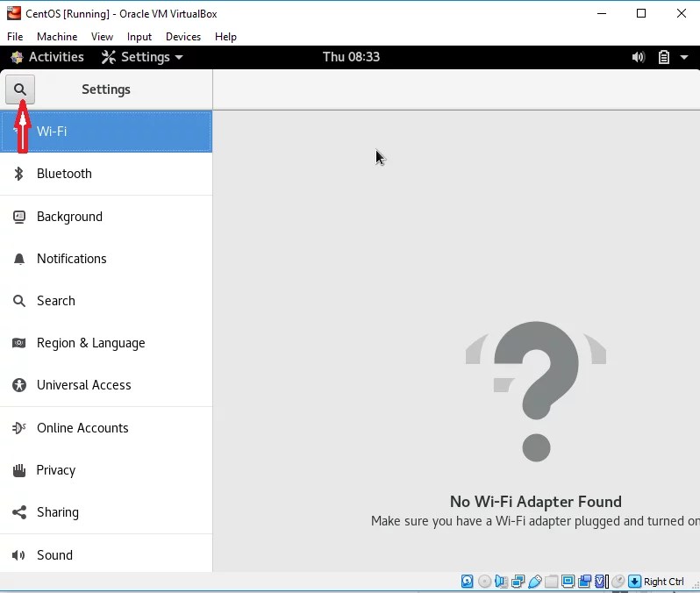Open VirtualBox View menu
The height and width of the screenshot is (593, 700).
tap(102, 37)
